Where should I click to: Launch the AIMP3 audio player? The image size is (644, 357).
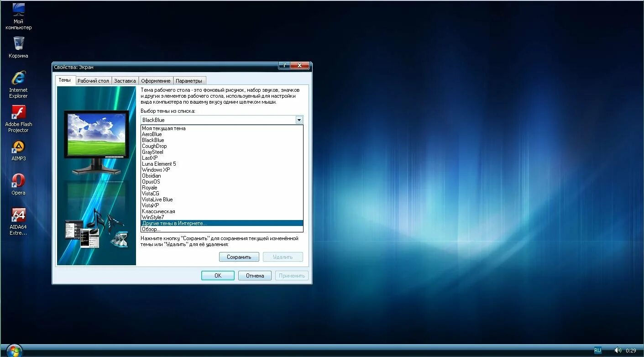point(18,147)
